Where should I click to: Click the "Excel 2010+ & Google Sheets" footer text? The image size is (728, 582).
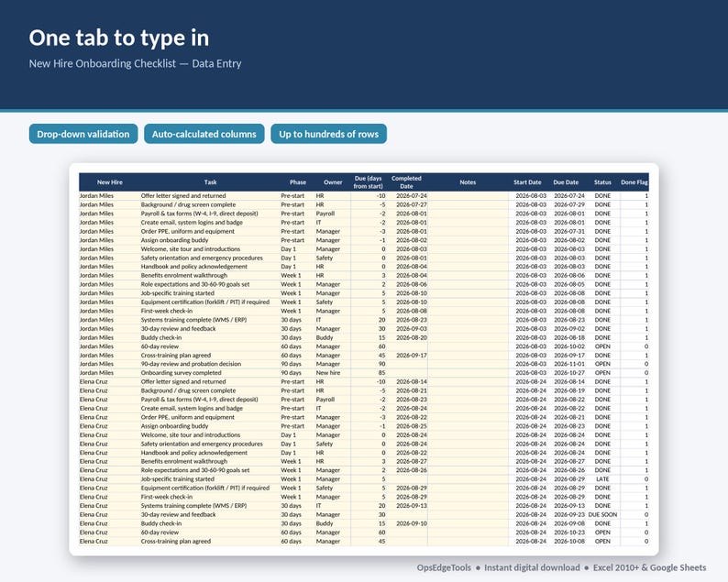649,567
